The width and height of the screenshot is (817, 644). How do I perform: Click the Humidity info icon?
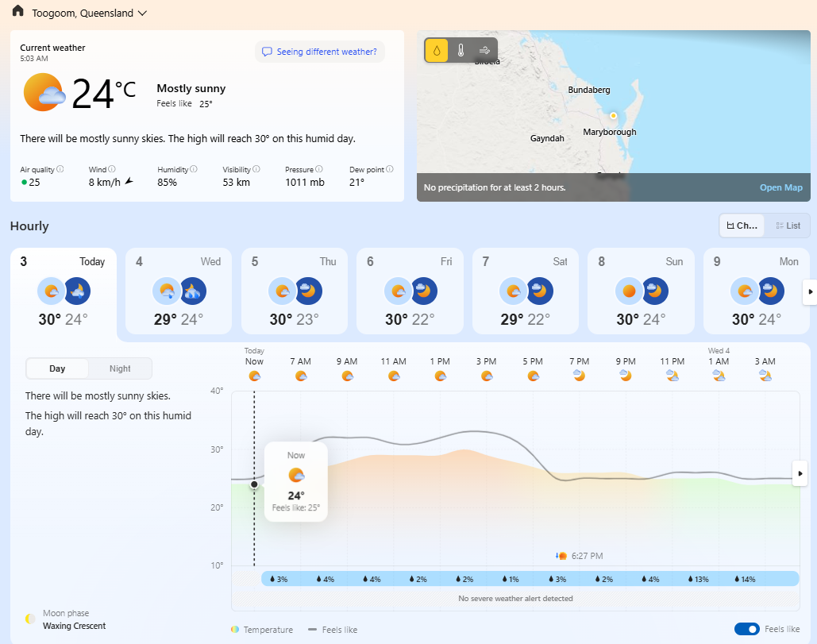(194, 169)
